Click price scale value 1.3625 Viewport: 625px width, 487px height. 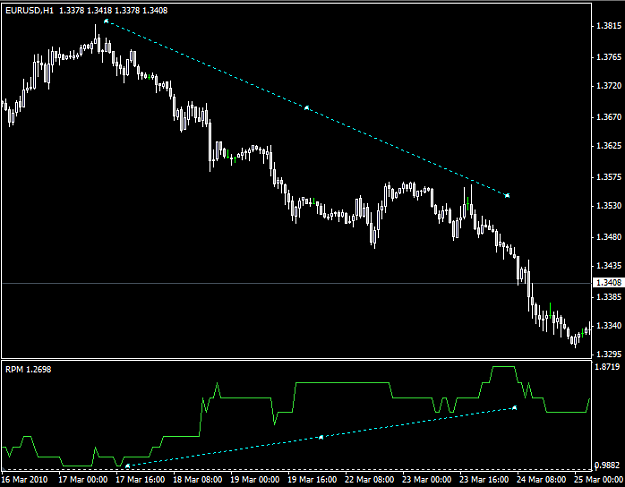point(609,146)
